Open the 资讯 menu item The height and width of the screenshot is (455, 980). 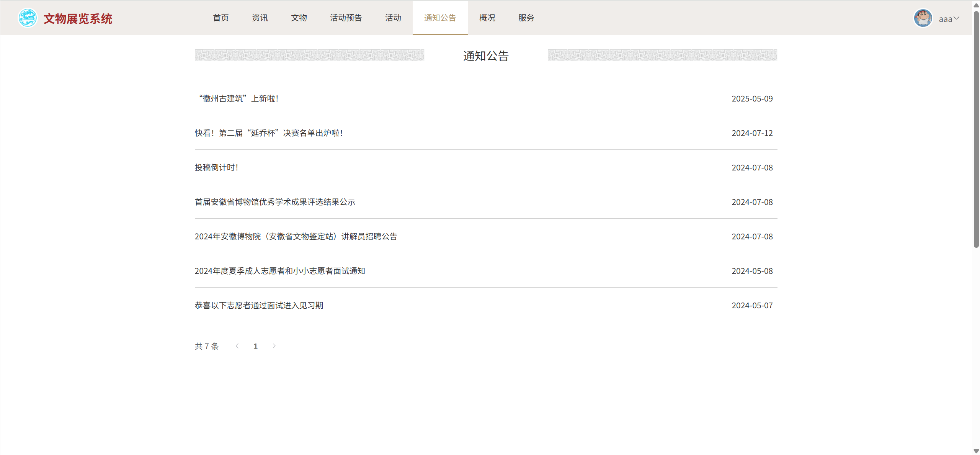260,18
